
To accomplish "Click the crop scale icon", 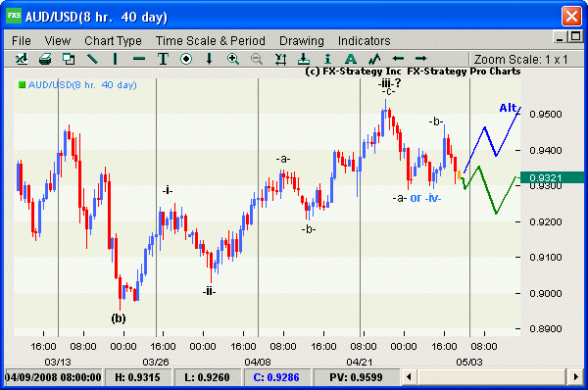I will coord(280,59).
